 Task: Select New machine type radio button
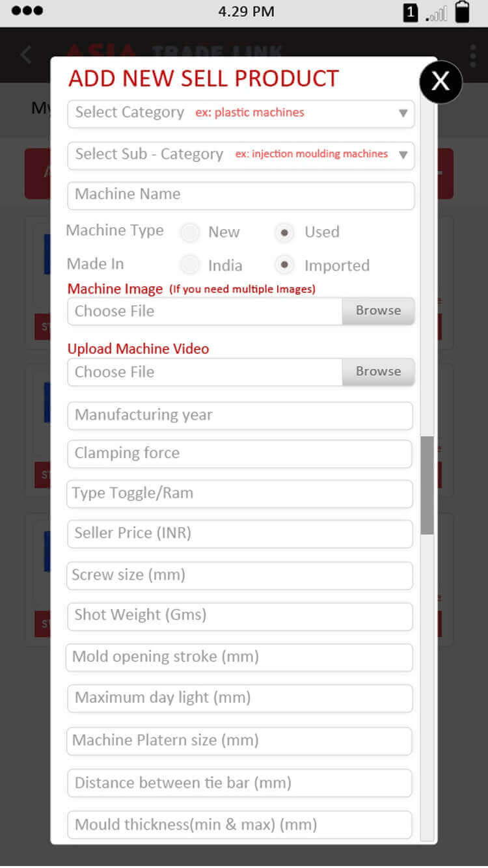[190, 232]
